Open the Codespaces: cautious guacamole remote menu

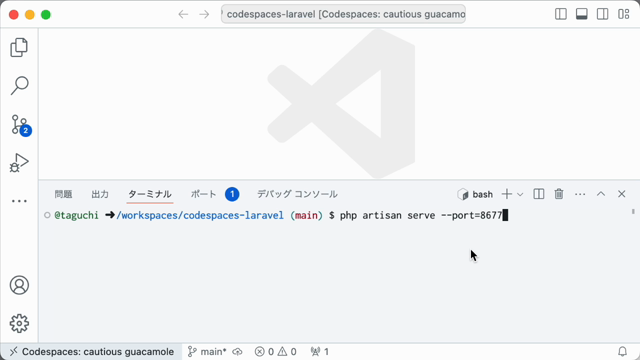91,351
